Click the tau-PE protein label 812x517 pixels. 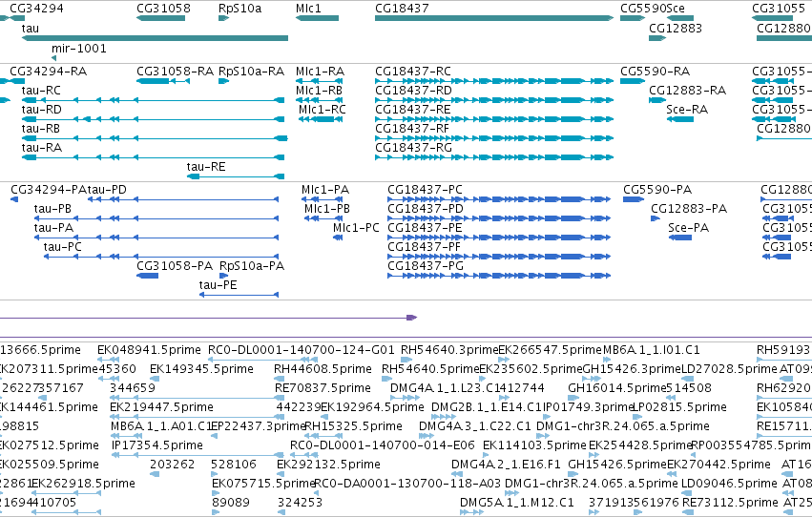(218, 284)
